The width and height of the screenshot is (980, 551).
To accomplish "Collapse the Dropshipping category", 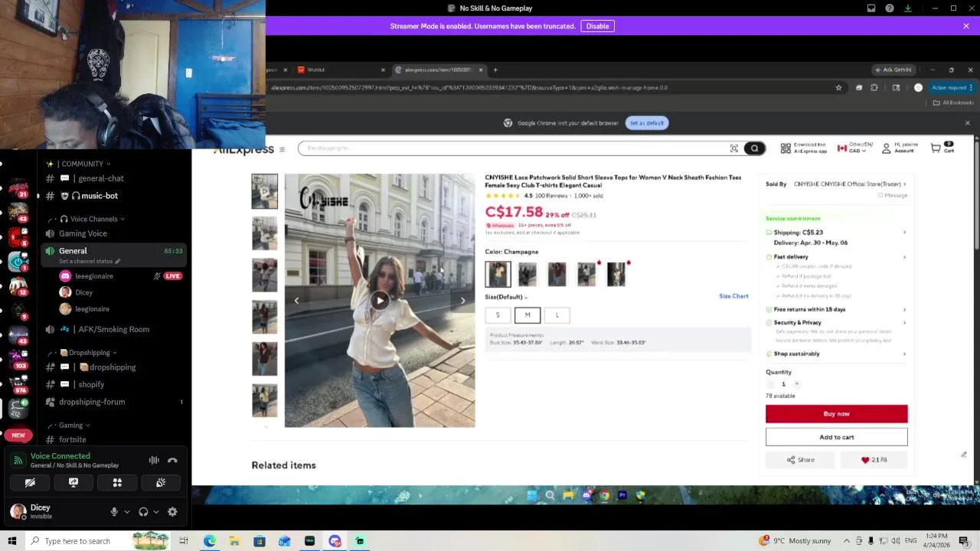I will click(88, 353).
